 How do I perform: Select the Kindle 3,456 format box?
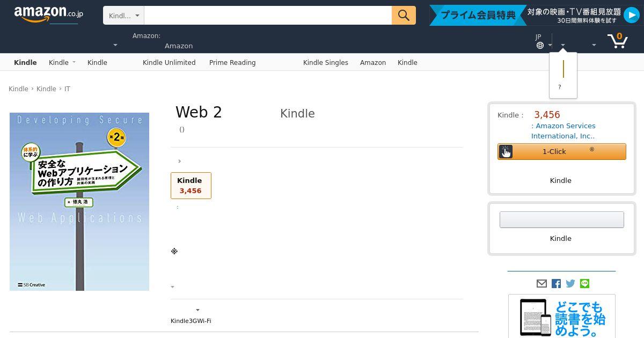click(191, 186)
